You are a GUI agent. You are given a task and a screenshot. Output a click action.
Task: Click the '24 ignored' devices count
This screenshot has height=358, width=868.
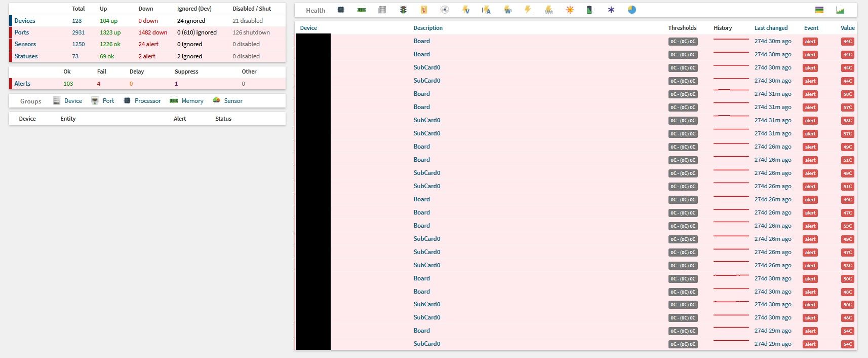(191, 21)
